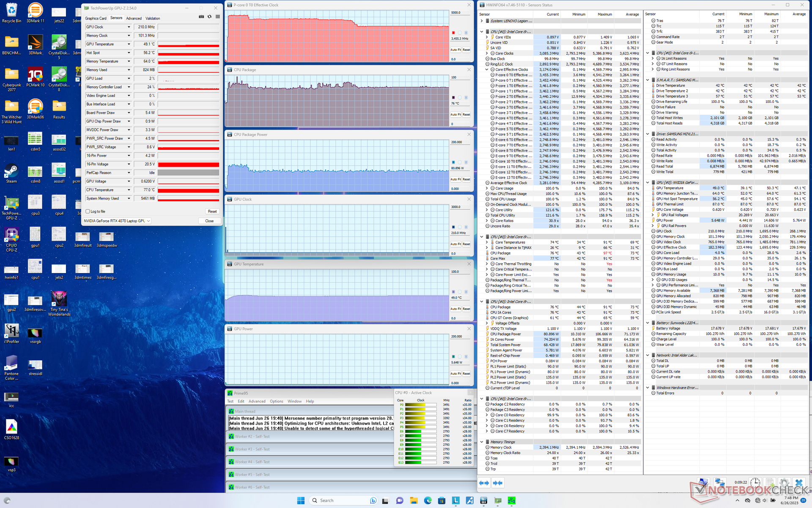
Task: Click the GPU-Z screenshot camera icon
Action: click(201, 17)
